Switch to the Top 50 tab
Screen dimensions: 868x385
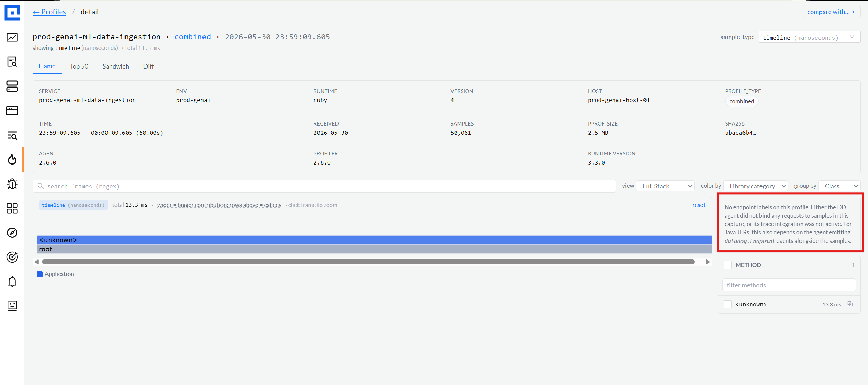tap(79, 66)
